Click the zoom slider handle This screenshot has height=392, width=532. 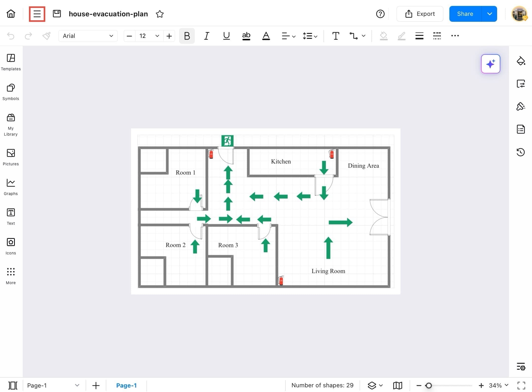(x=429, y=385)
